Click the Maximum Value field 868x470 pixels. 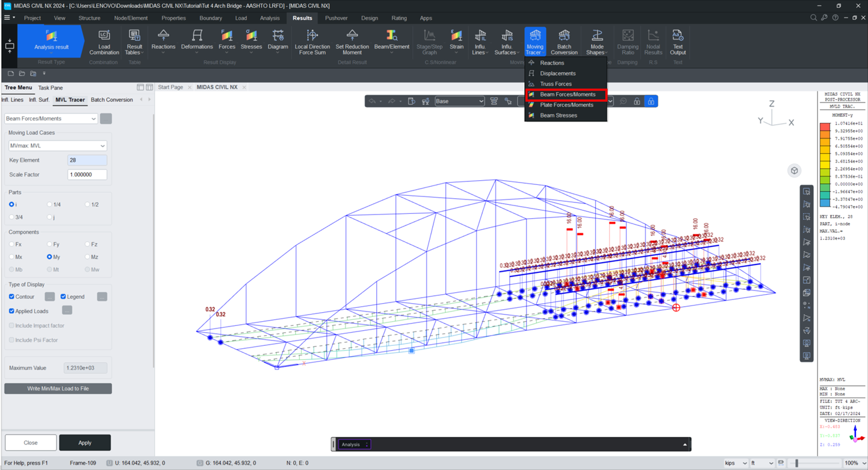85,368
